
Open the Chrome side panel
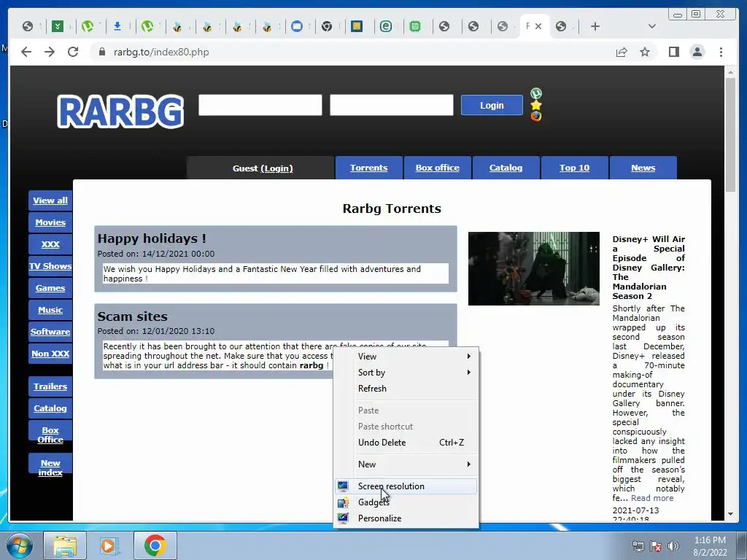pos(673,52)
